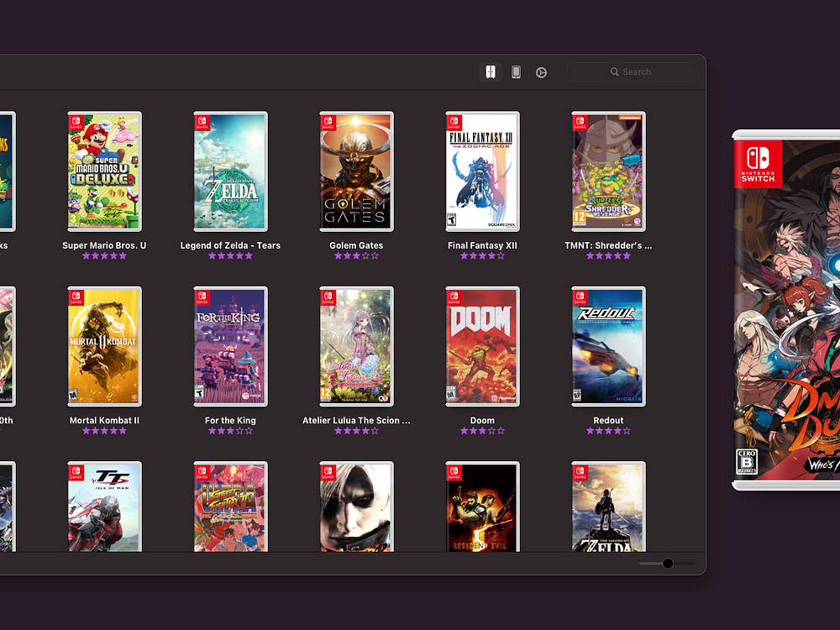Click the 'TMNT: Shredder's ...' title
The width and height of the screenshot is (840, 630).
(x=608, y=245)
